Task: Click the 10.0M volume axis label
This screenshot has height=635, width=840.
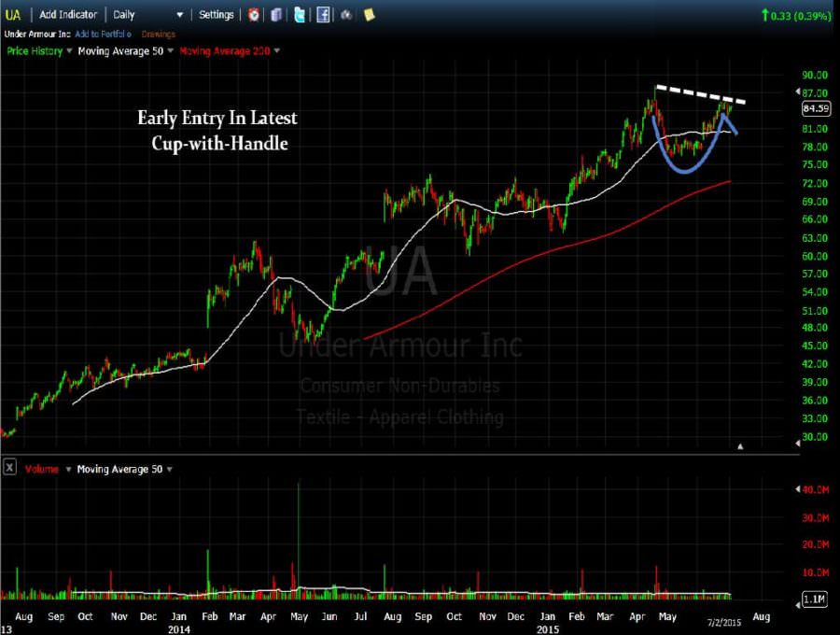Action: tap(815, 572)
